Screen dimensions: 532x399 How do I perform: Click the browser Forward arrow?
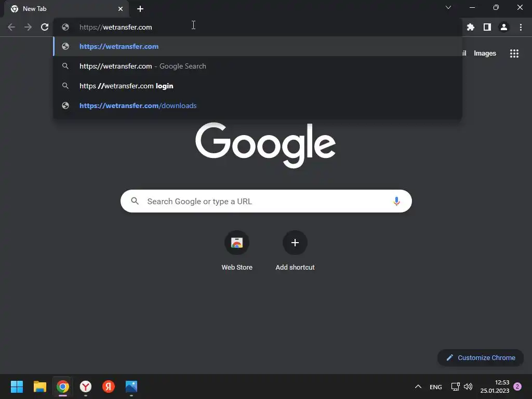click(x=28, y=27)
